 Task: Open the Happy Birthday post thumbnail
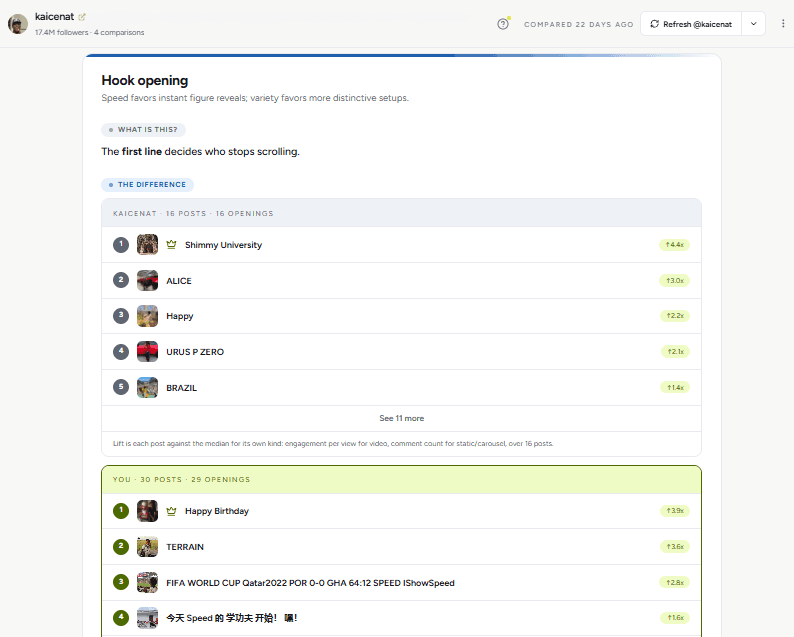pyautogui.click(x=147, y=511)
